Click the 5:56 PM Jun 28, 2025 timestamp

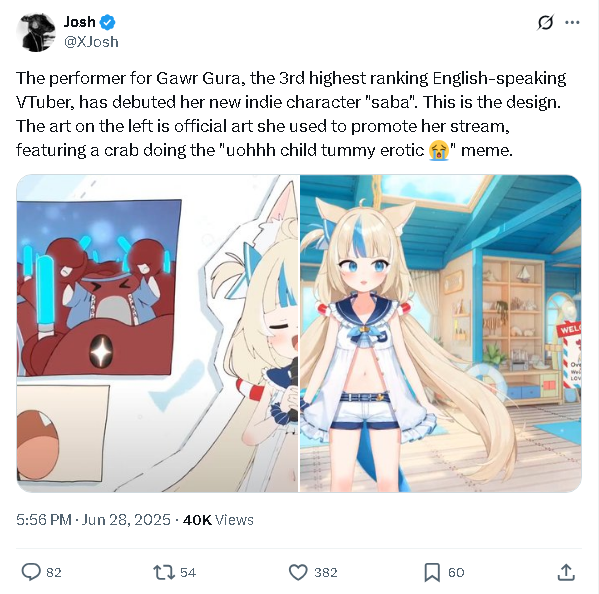point(93,520)
